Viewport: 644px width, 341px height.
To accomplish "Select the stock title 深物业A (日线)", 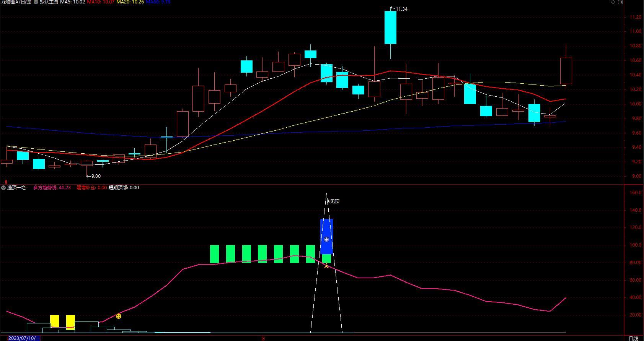I will coord(16,2).
